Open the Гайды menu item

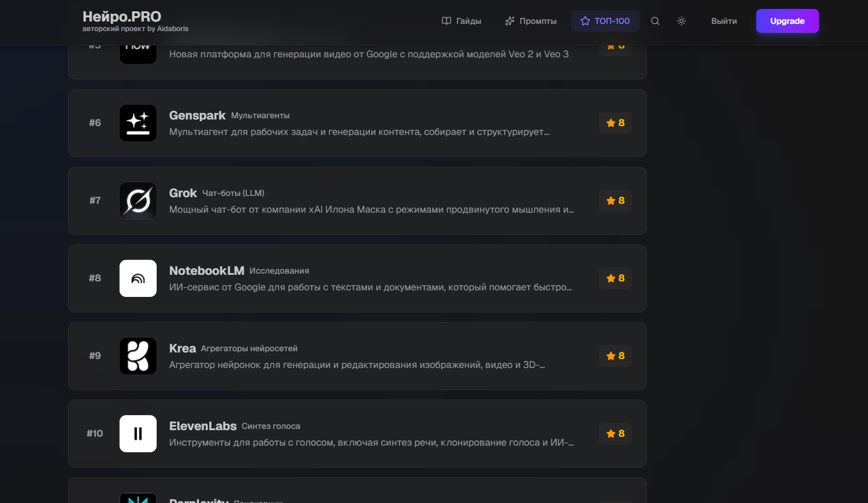(461, 21)
